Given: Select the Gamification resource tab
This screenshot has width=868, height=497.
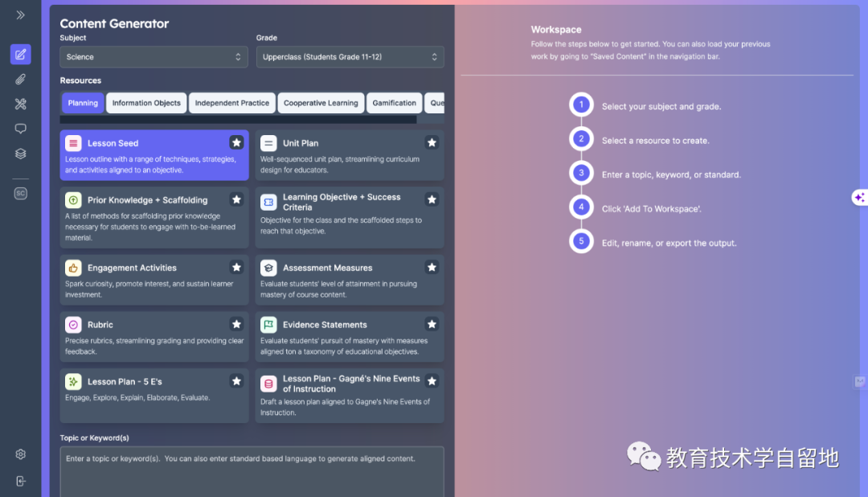Looking at the screenshot, I should (394, 103).
